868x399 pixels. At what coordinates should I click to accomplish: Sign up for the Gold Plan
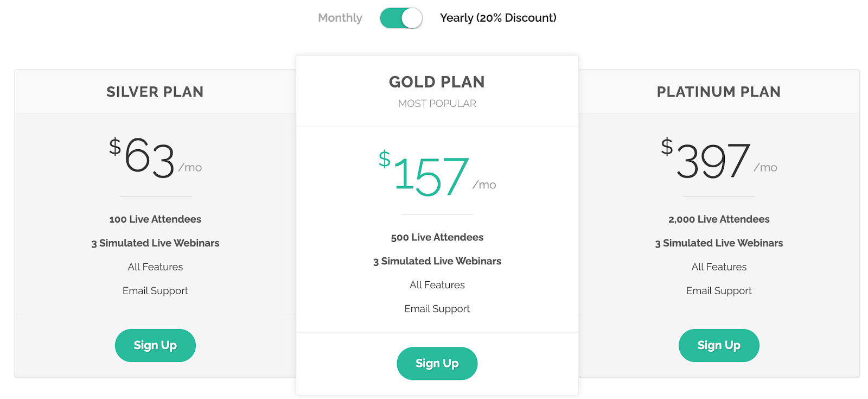pyautogui.click(x=437, y=363)
